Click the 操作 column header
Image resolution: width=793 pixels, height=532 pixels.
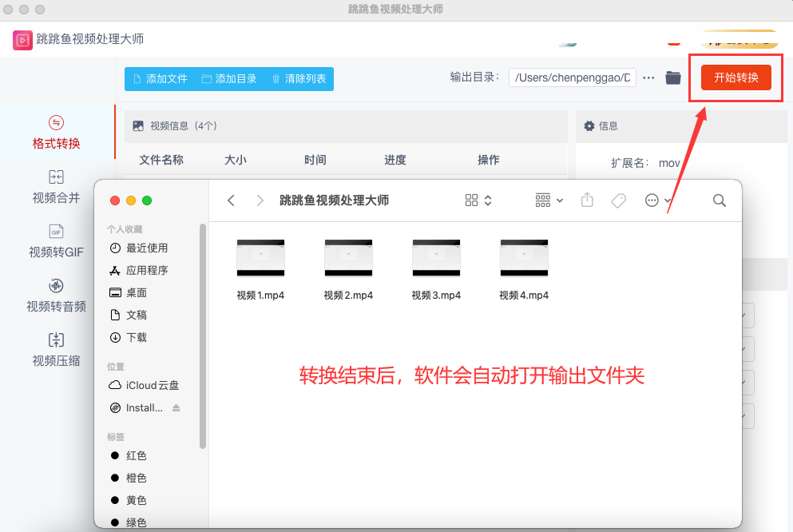coord(489,160)
